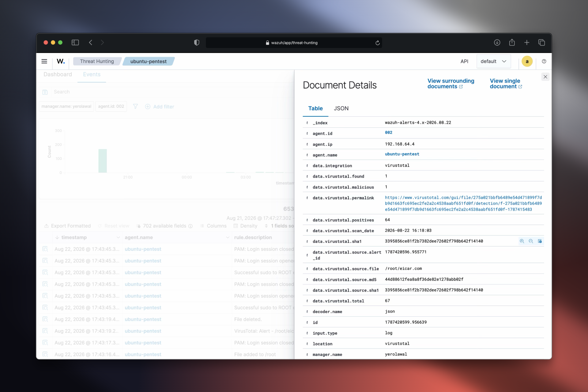
Task: Expand the agent.name column header menu
Action: [228, 237]
